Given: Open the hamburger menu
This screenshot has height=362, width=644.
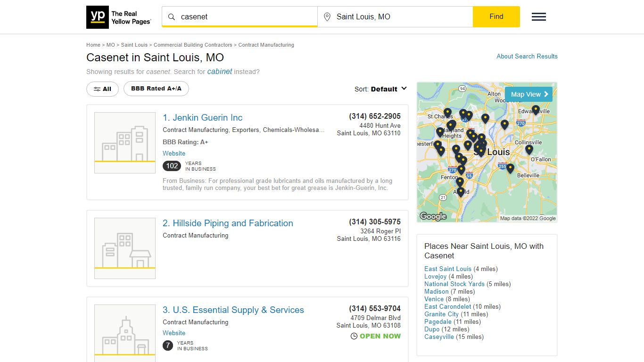Looking at the screenshot, I should point(539,17).
